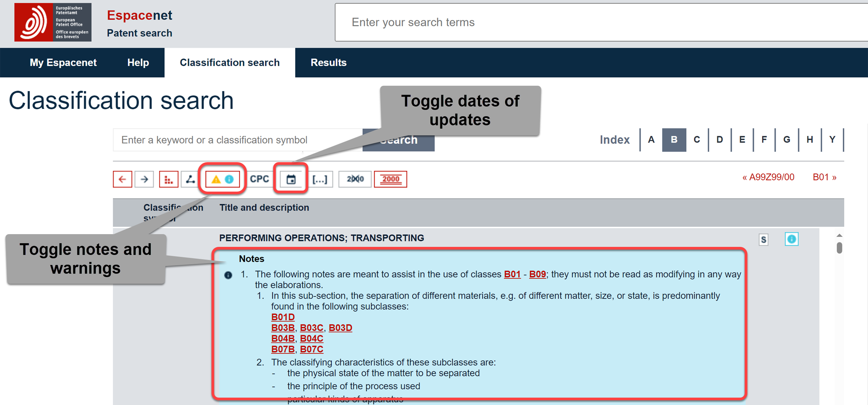Expand index letter G
This screenshot has width=868, height=405.
point(786,140)
